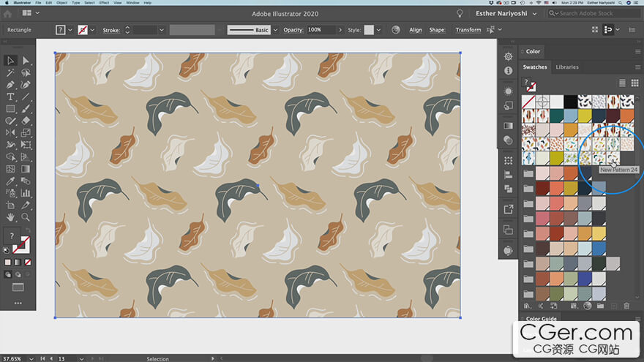Select the None swatch with red slash
This screenshot has width=644, height=362.
528,102
